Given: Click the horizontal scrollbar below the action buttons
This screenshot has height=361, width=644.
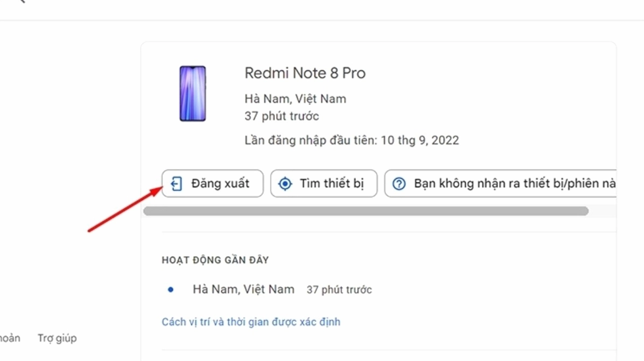Looking at the screenshot, I should click(366, 211).
